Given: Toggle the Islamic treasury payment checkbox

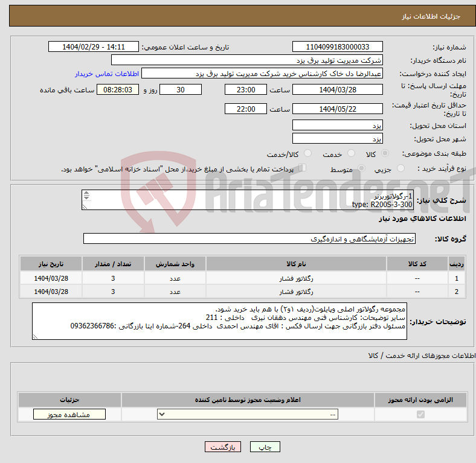Looking at the screenshot, I should (303, 168).
